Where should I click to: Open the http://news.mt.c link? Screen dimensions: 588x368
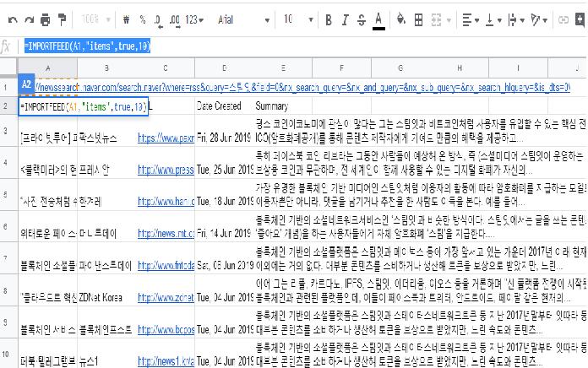166,234
